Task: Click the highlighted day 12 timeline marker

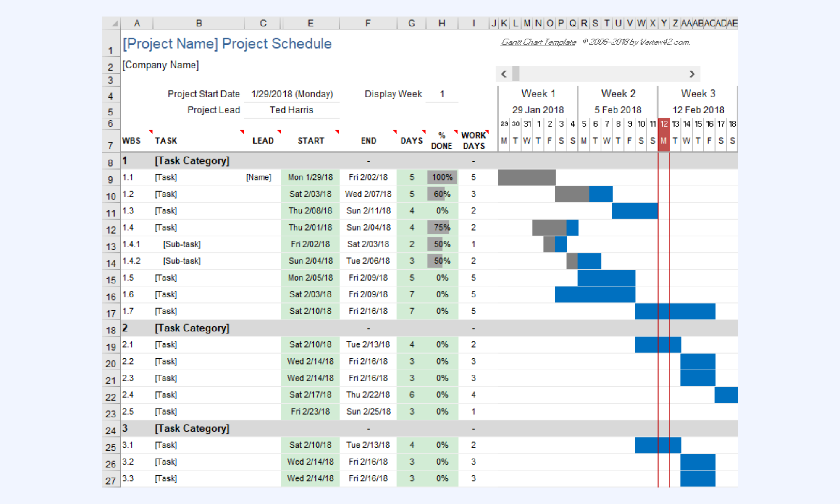Action: 664,124
